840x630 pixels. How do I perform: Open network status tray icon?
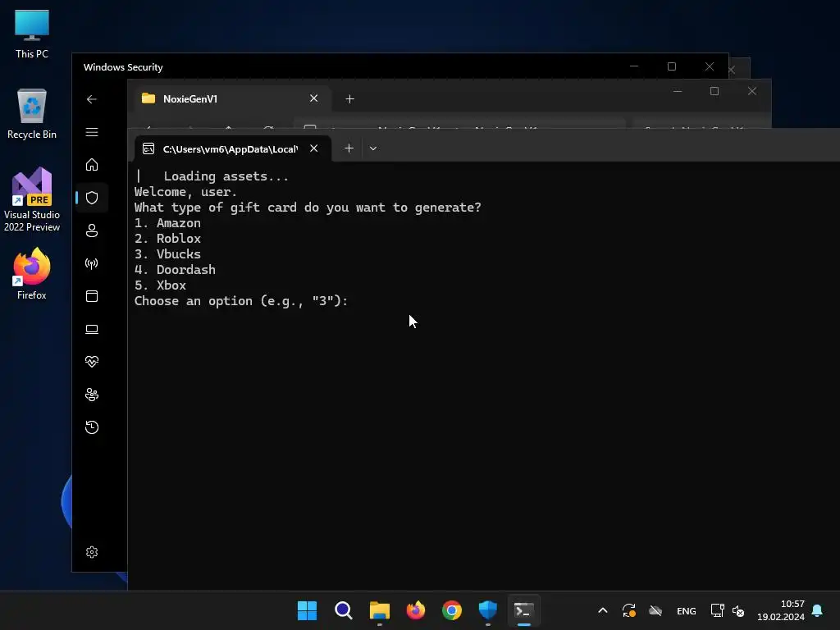coord(717,610)
